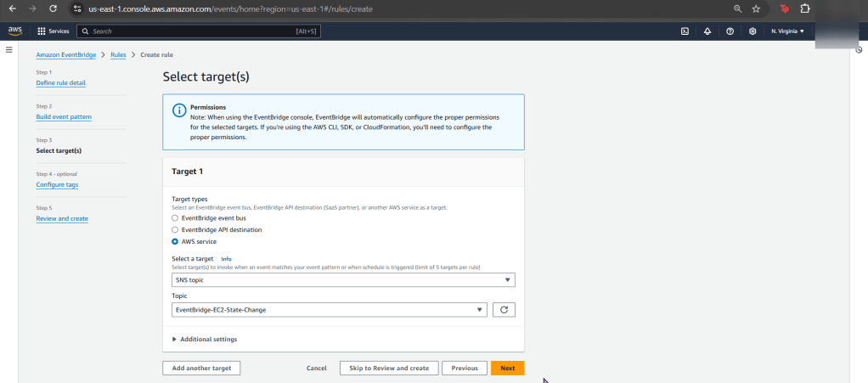Open the Services grid menu

pyautogui.click(x=53, y=31)
